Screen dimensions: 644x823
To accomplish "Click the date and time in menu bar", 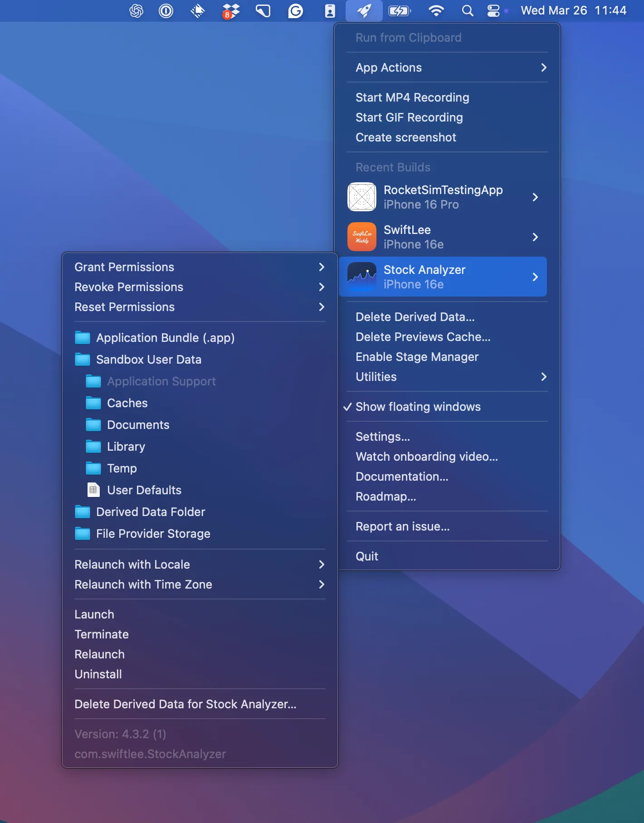I will [574, 10].
